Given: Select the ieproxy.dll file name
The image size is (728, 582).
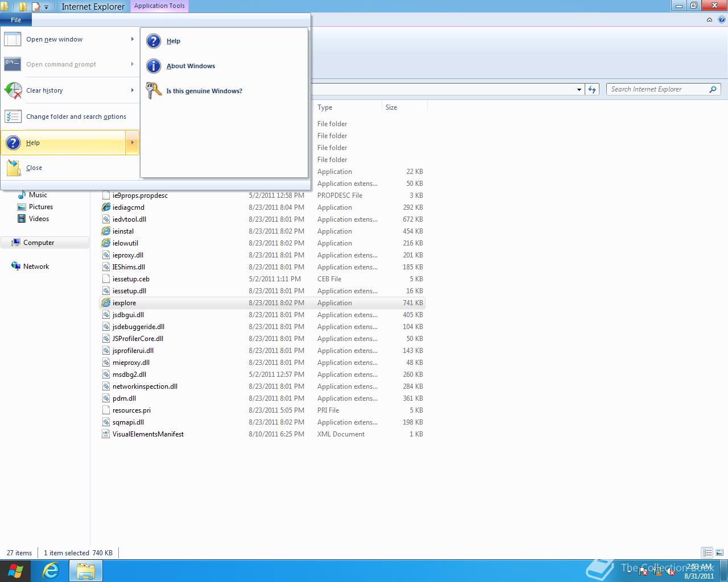Looking at the screenshot, I should (128, 255).
